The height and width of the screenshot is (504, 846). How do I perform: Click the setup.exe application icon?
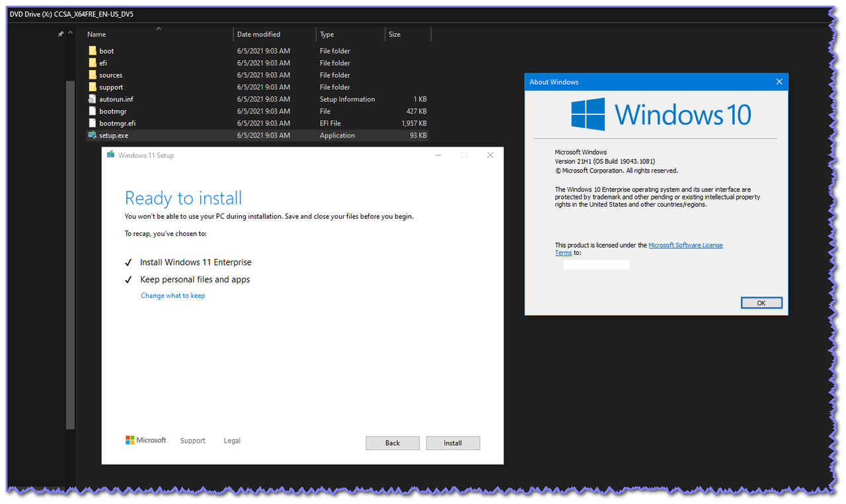pyautogui.click(x=93, y=135)
